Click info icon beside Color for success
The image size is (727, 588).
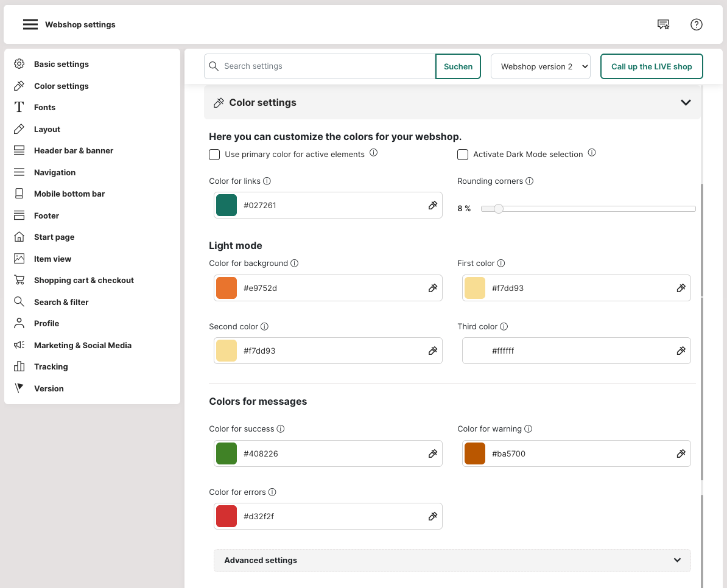point(281,429)
